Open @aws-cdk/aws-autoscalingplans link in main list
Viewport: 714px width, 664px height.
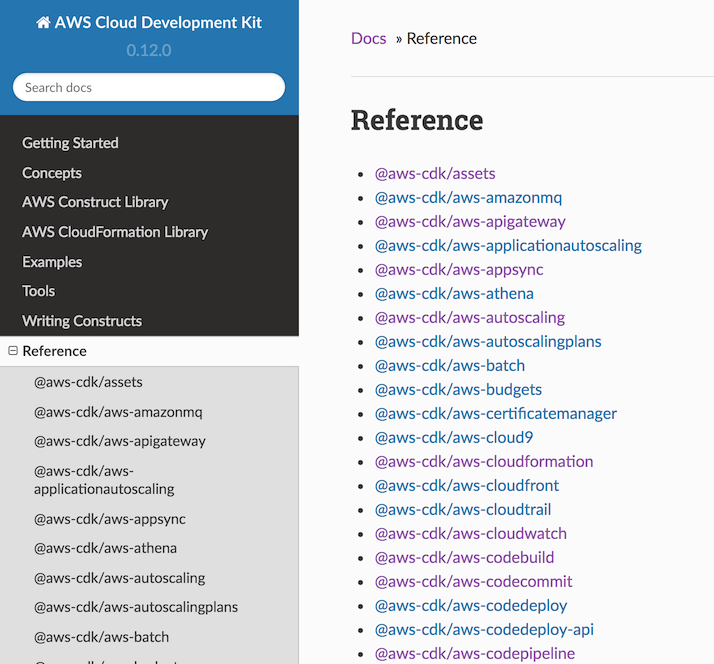(488, 342)
